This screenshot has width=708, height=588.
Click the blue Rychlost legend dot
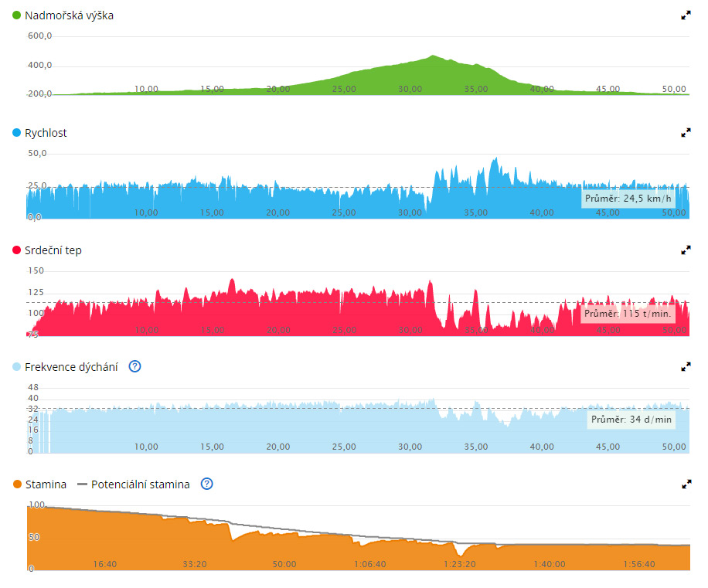17,133
